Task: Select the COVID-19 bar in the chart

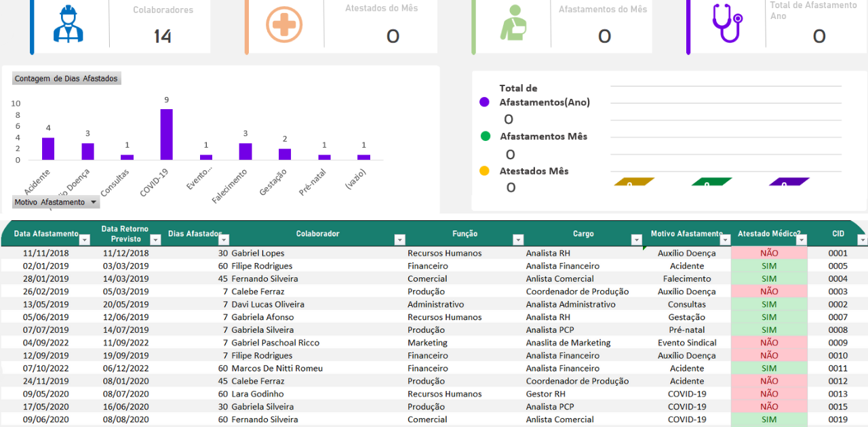Action: [166, 134]
